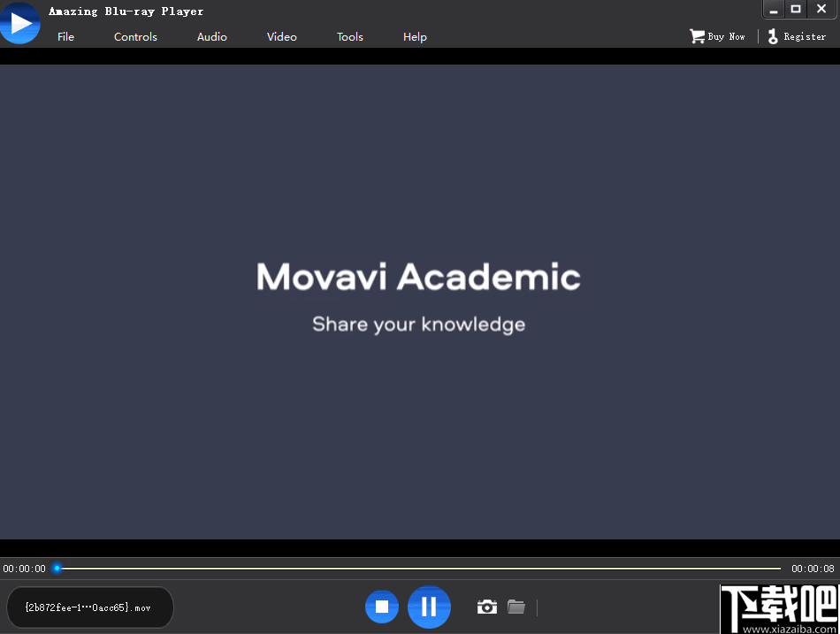Jump to the middle of the progress bar
840x634 pixels.
tap(418, 568)
